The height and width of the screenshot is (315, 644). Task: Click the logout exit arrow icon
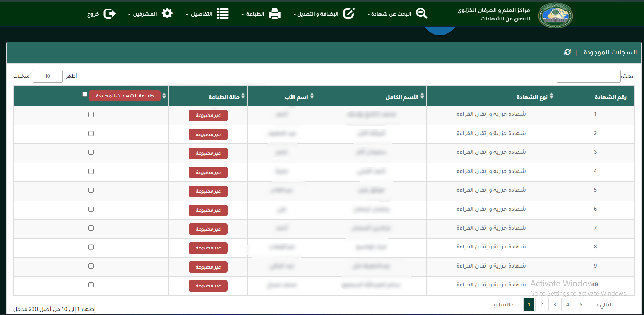[x=110, y=14]
